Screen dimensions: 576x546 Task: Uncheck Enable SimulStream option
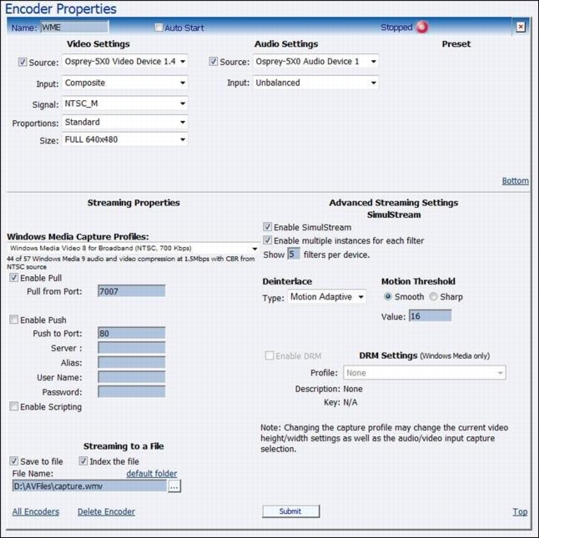point(267,227)
